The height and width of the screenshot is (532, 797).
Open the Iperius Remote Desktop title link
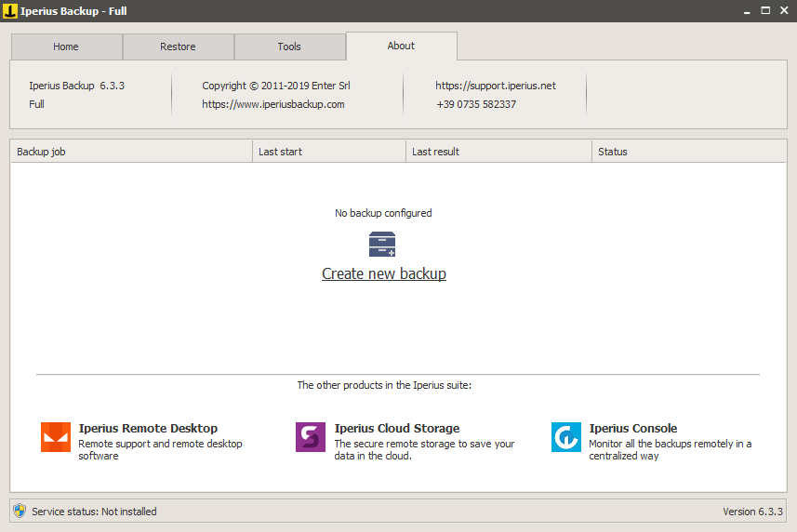tap(148, 429)
